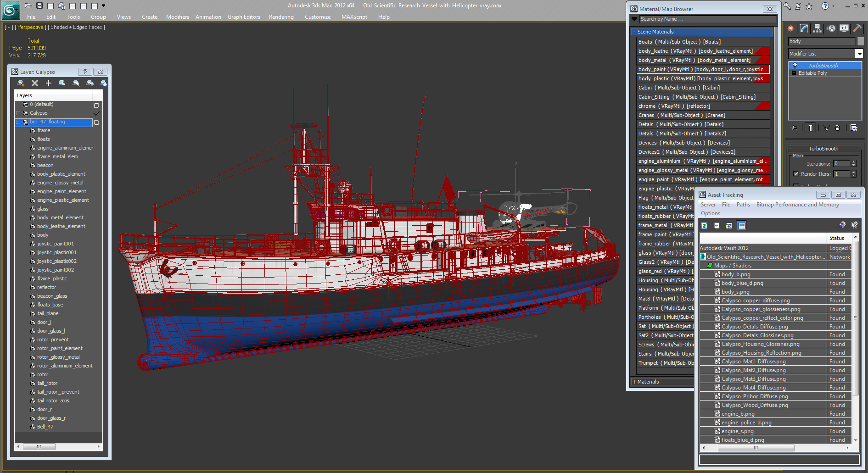Click the object color swatch next to body name

click(861, 41)
